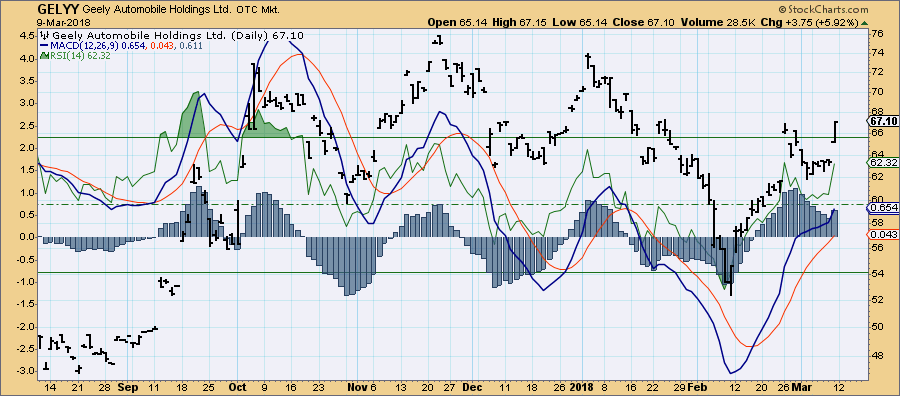The width and height of the screenshot is (900, 396).
Task: Click the 72 label on right price axis
Action: [877, 72]
